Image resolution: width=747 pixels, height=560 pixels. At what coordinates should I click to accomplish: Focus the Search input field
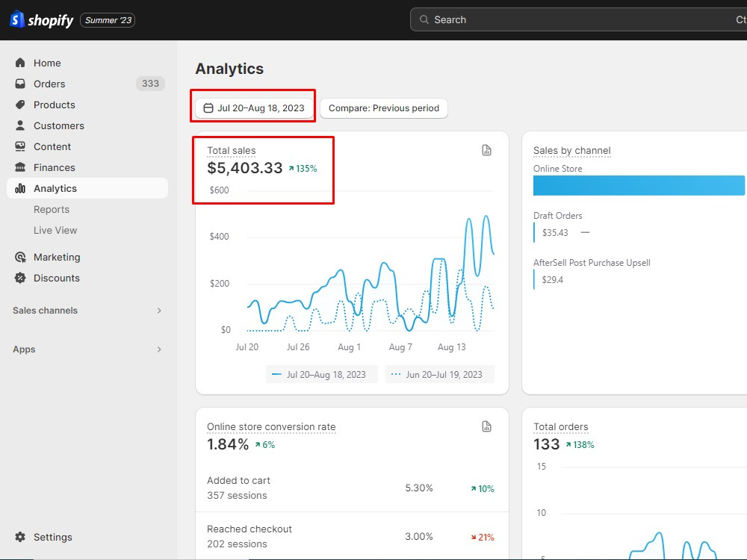578,19
